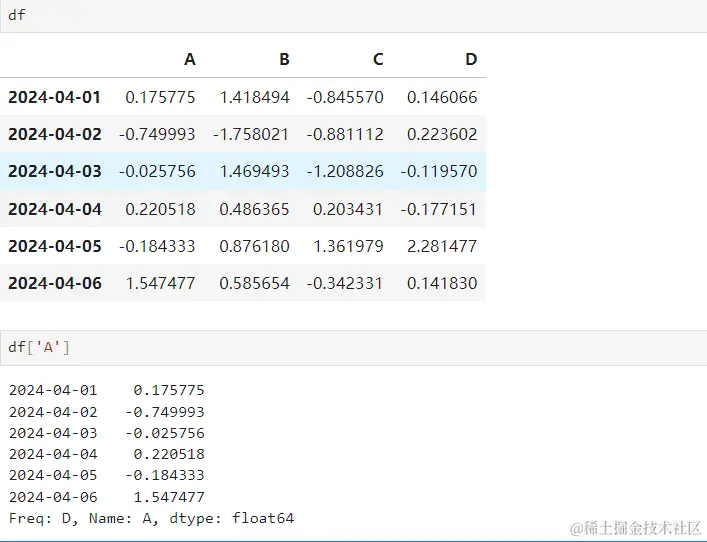
Task: Click table cell value 0.486365
Action: coord(254,209)
